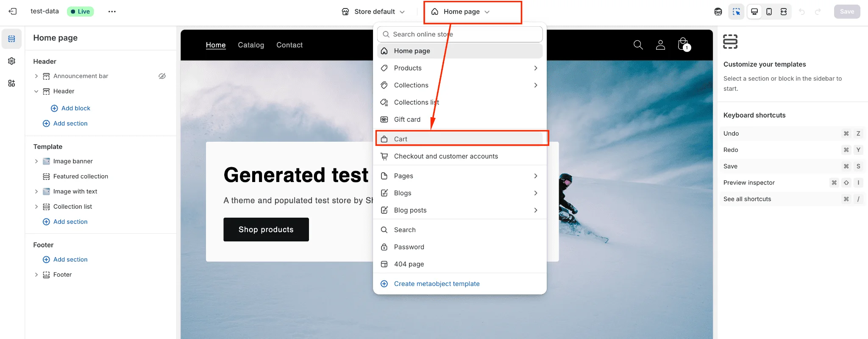868x339 pixels.
Task: Click Create metaobject template link
Action: point(437,284)
